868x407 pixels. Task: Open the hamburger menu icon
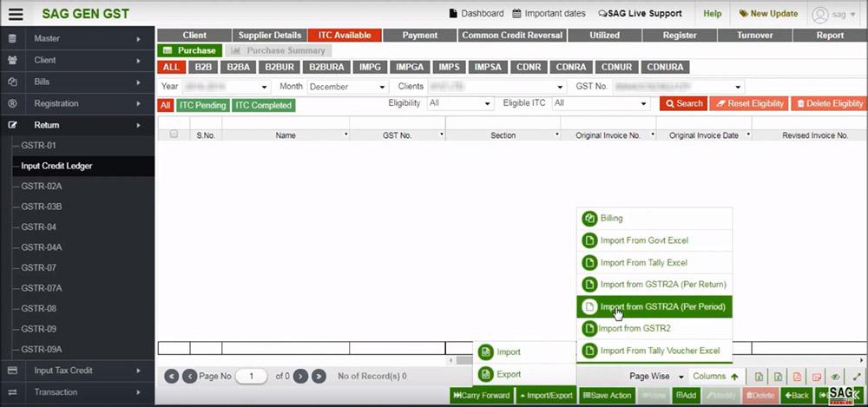(16, 14)
